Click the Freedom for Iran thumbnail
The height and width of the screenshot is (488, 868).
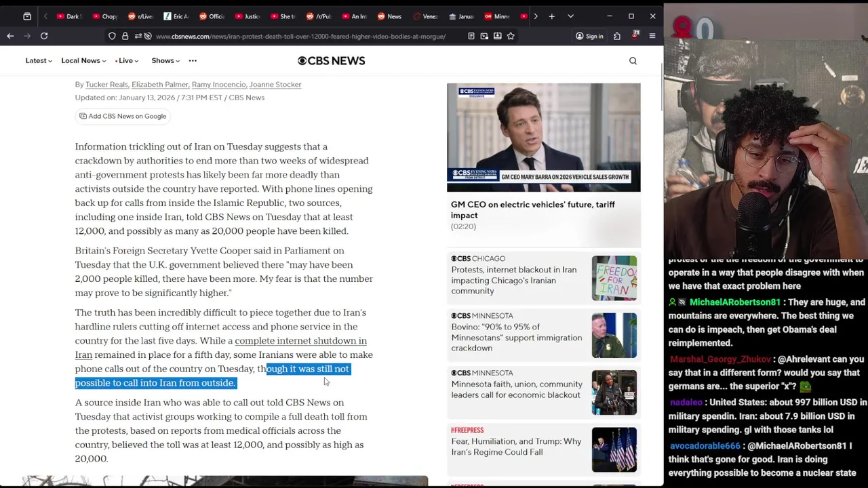614,278
